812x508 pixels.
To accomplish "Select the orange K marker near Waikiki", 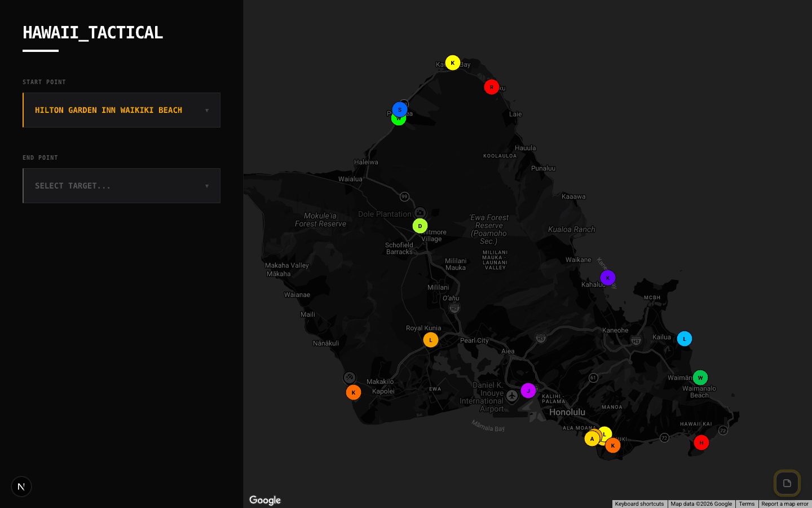I will pyautogui.click(x=613, y=445).
